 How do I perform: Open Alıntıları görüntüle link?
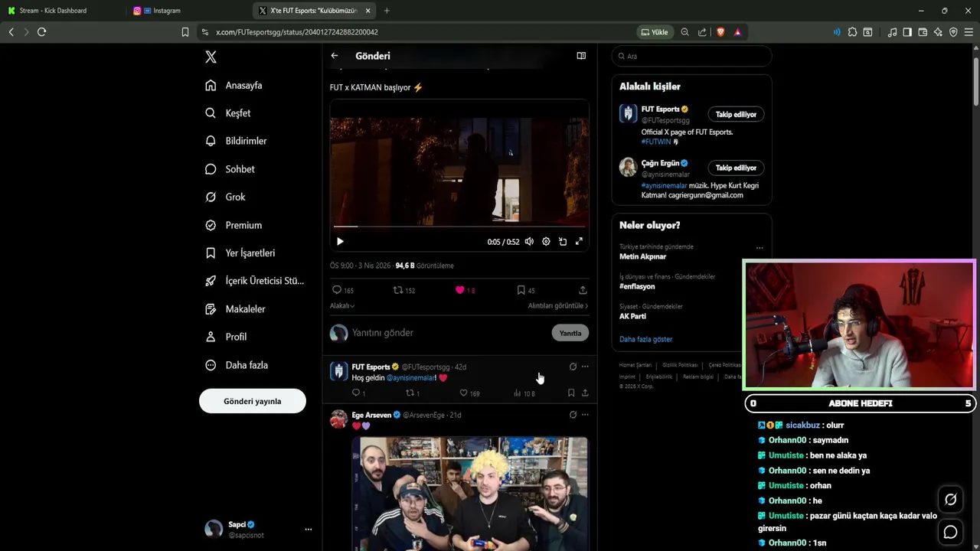pyautogui.click(x=558, y=305)
